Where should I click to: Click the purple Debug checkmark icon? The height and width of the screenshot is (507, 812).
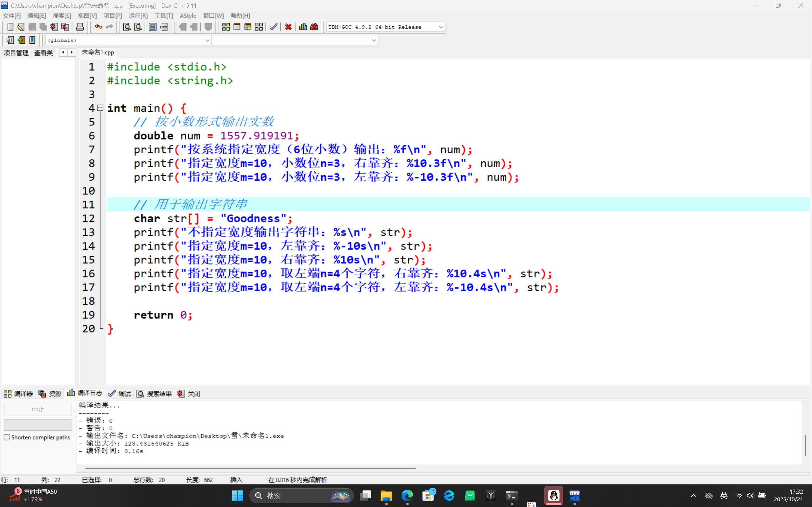[273, 27]
